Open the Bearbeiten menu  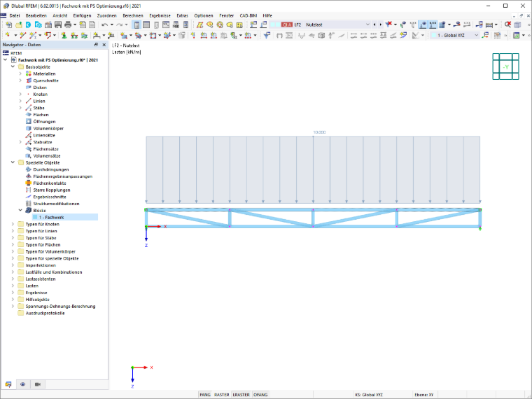[x=36, y=15]
